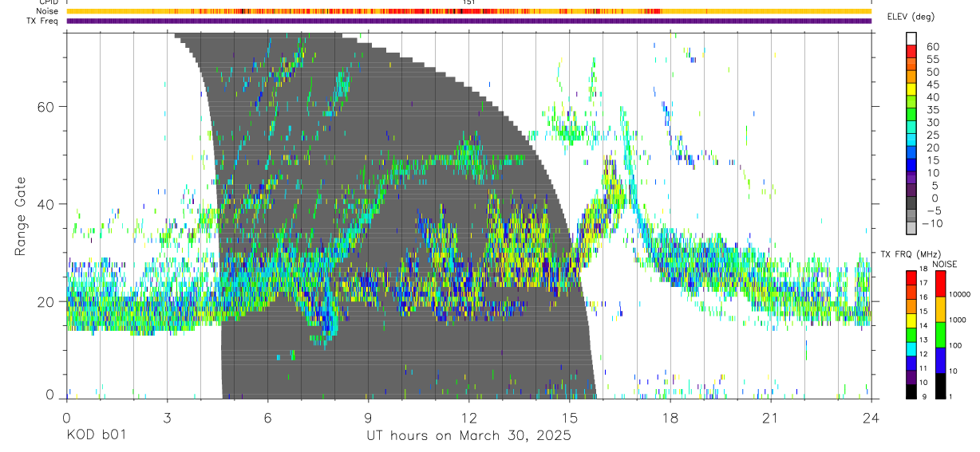The height and width of the screenshot is (452, 980).
Task: Click the white swatch atop ELEV legend
Action: click(x=911, y=38)
